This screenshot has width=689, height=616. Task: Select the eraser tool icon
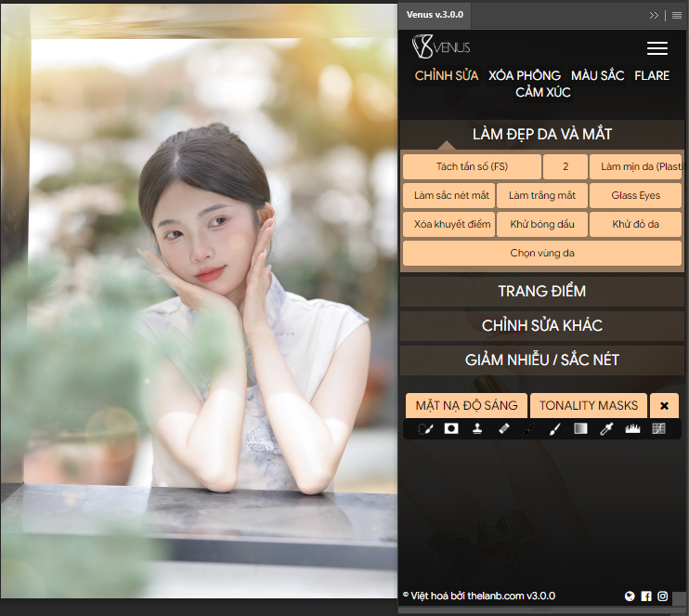coord(503,429)
